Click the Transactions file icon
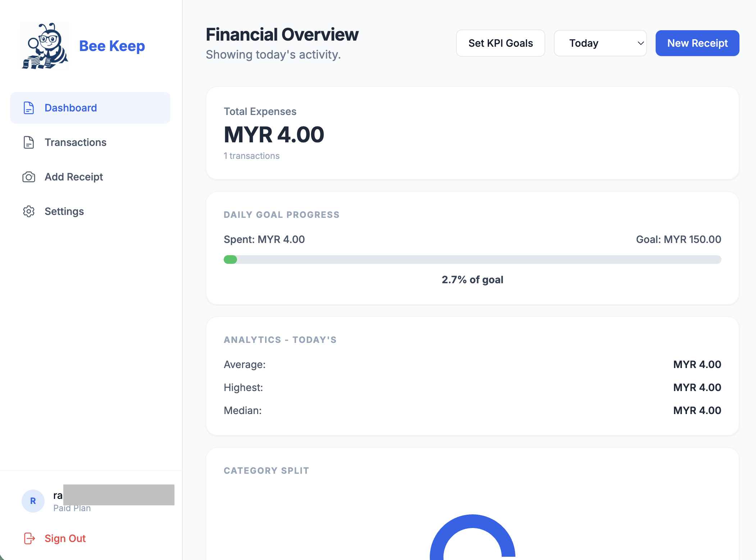This screenshot has width=756, height=560. pos(28,142)
